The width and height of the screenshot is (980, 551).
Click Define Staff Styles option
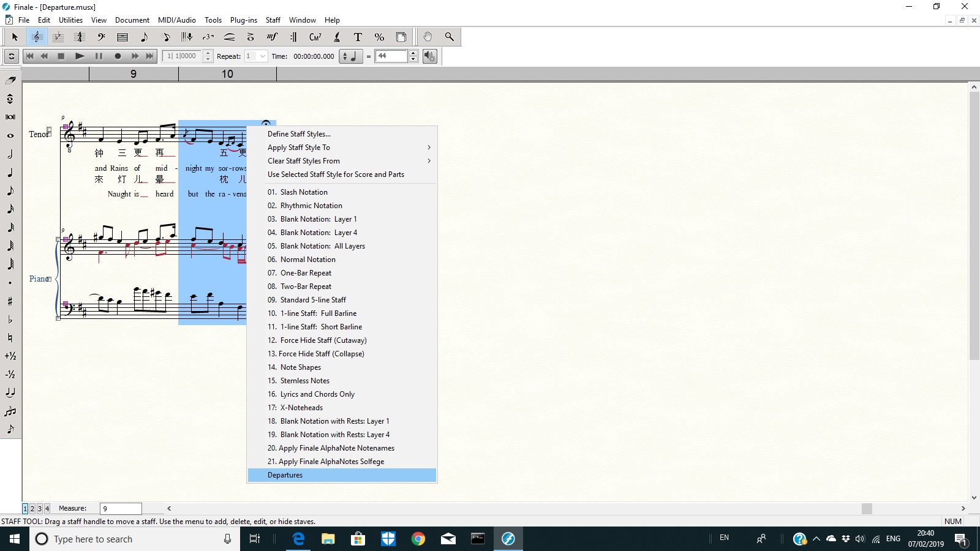[x=299, y=134]
